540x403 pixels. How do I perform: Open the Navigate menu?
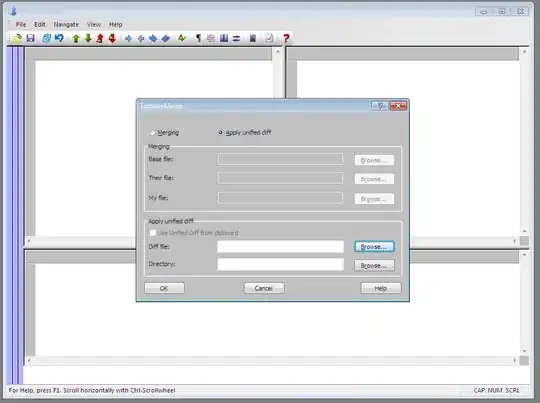(66, 24)
